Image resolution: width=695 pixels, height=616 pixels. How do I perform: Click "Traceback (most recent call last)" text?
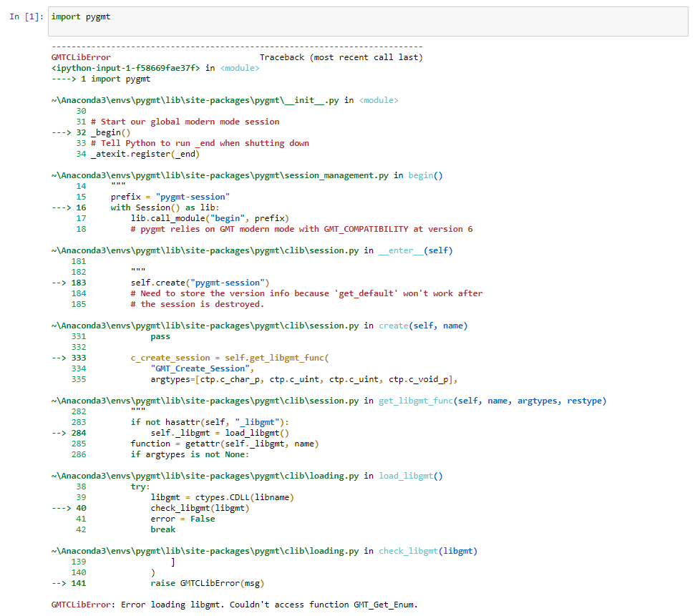click(x=341, y=57)
